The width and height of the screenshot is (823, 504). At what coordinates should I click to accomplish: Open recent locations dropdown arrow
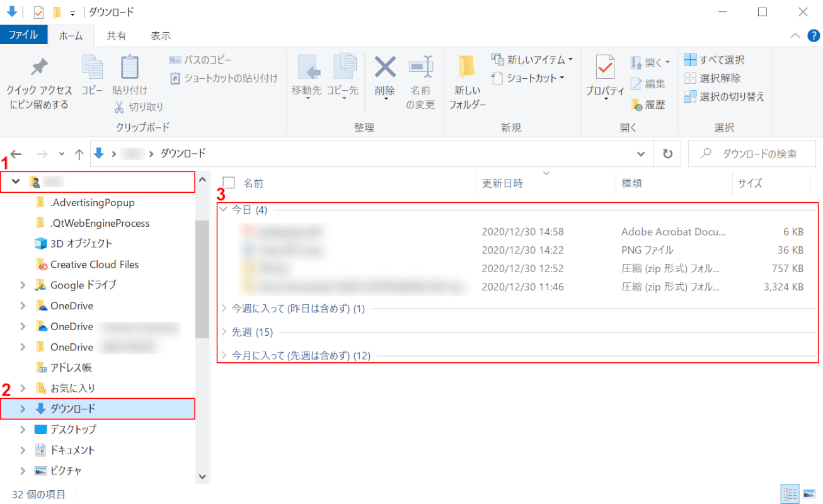(61, 154)
